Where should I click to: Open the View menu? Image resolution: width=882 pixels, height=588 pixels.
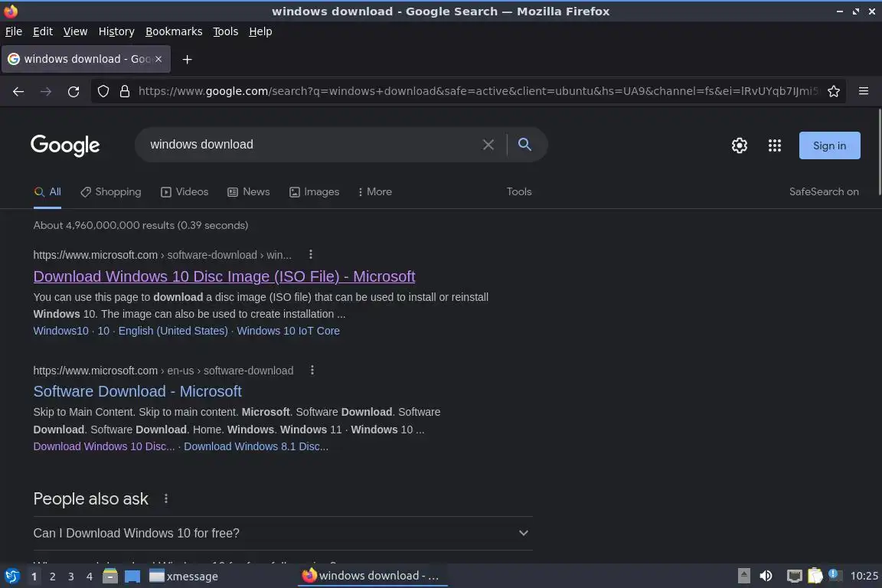(75, 31)
